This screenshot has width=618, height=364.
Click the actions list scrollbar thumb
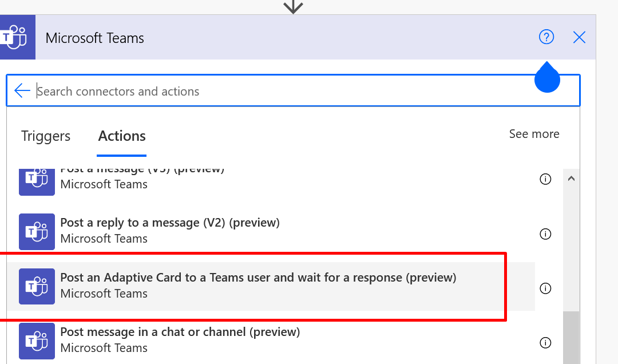coord(571,338)
